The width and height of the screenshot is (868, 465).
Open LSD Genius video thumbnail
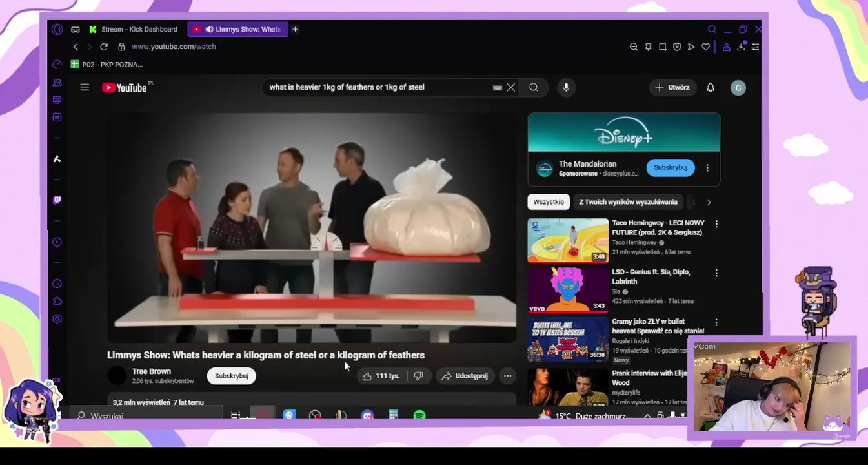click(568, 289)
